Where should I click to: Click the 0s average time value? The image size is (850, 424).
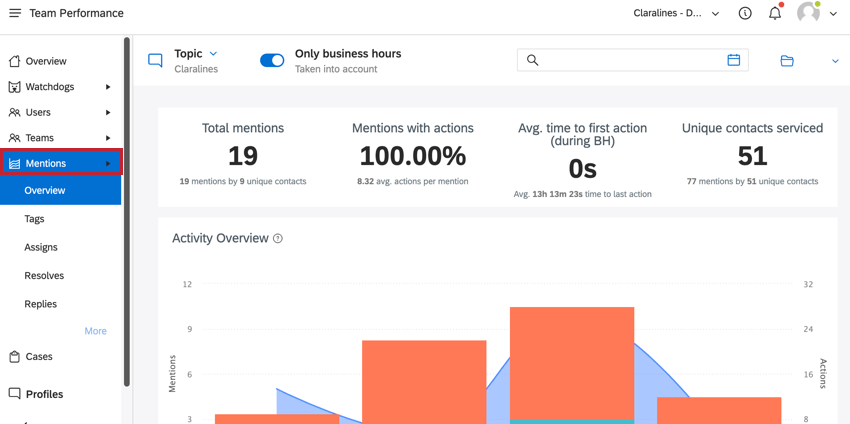click(583, 169)
